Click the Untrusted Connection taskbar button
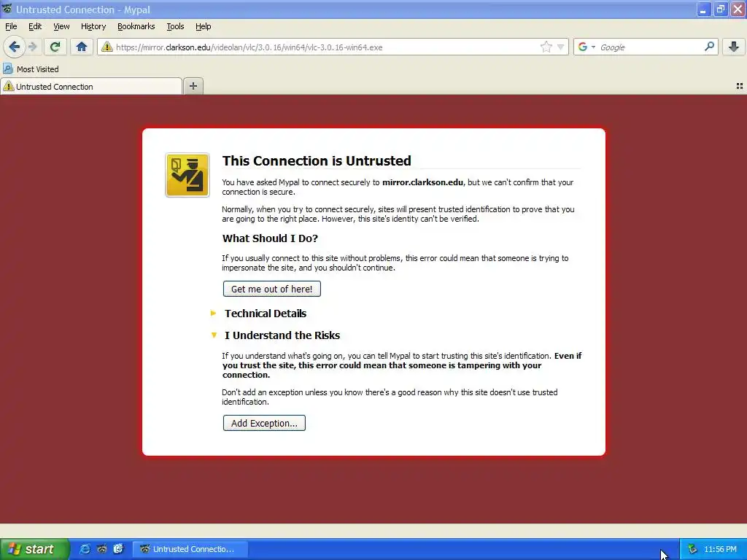The height and width of the screenshot is (560, 747). [190, 549]
